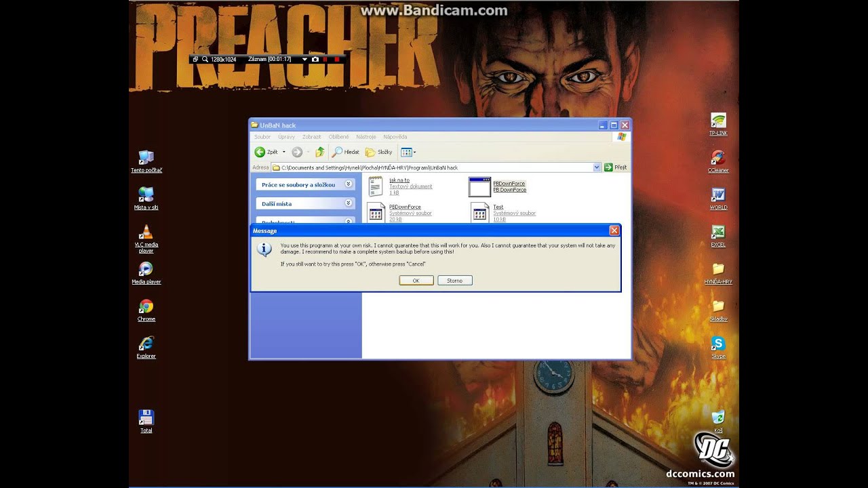Click the Bandicam magnifier icon
This screenshot has width=868, height=488.
click(x=205, y=60)
